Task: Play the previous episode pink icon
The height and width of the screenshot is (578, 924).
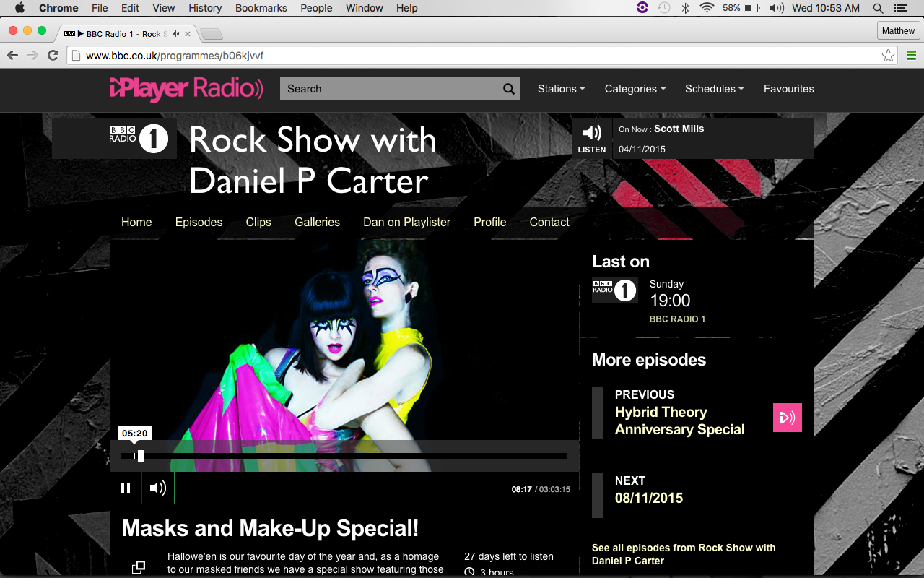Action: [x=788, y=418]
